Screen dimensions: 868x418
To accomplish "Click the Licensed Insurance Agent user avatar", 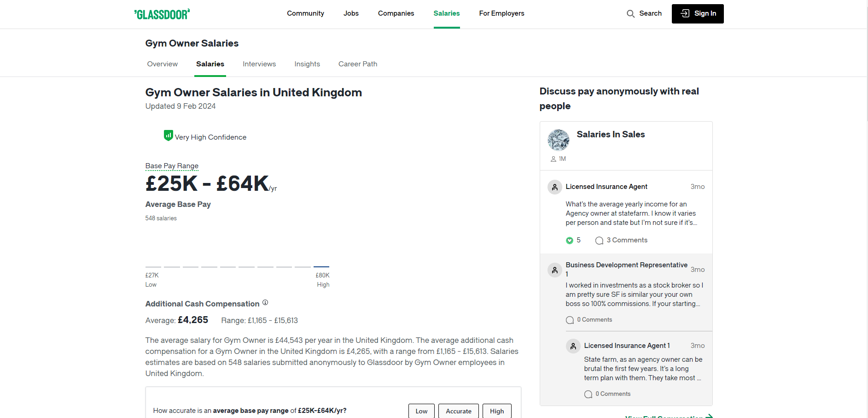I will click(x=554, y=187).
